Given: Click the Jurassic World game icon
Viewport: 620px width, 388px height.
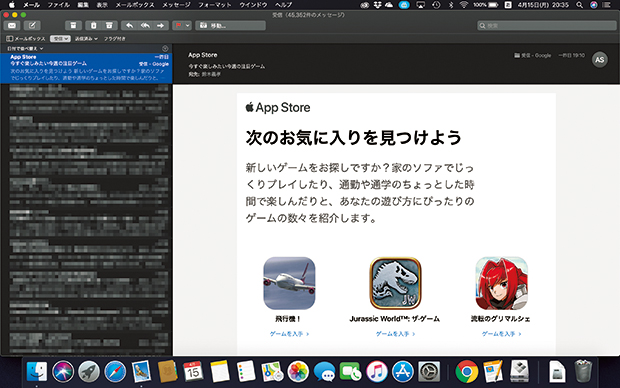Looking at the screenshot, I should tap(395, 283).
